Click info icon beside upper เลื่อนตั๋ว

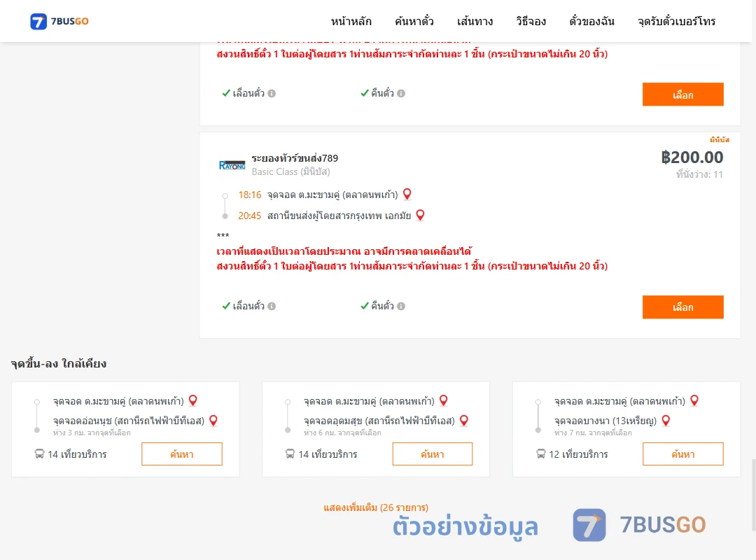click(272, 94)
